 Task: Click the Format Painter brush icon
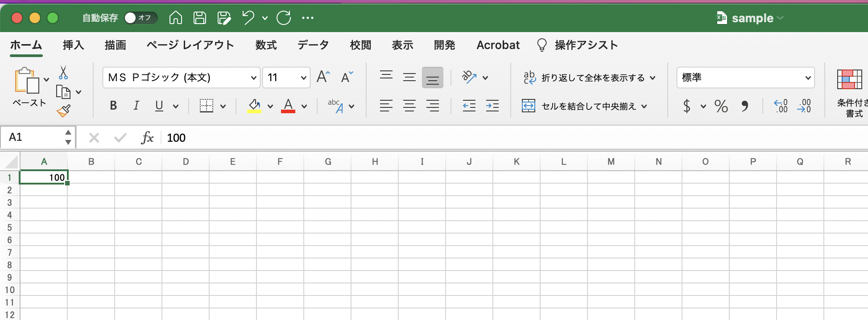pyautogui.click(x=63, y=111)
